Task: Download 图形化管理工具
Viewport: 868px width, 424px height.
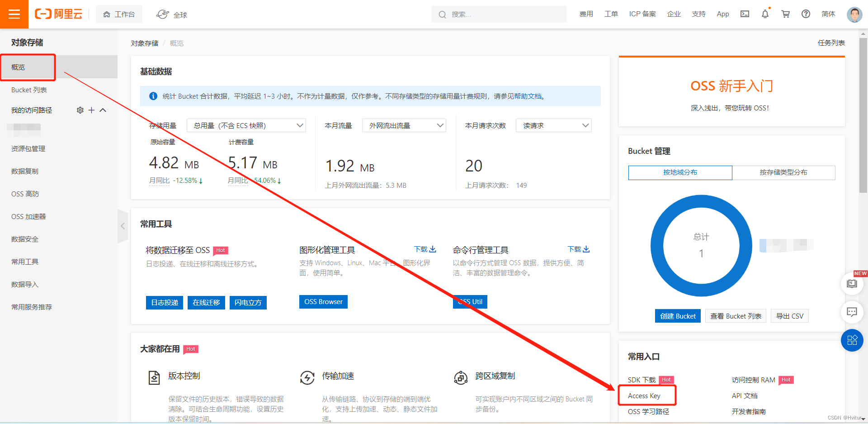Action: point(425,249)
